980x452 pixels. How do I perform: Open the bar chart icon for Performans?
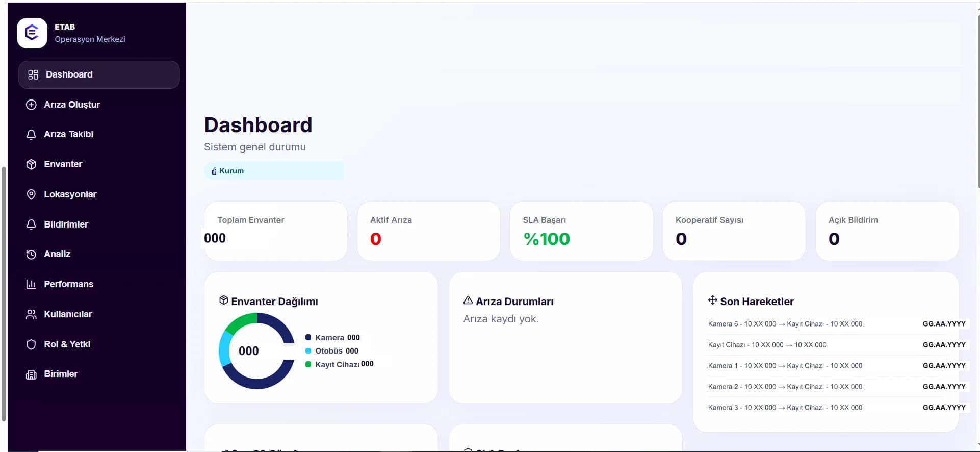click(31, 284)
